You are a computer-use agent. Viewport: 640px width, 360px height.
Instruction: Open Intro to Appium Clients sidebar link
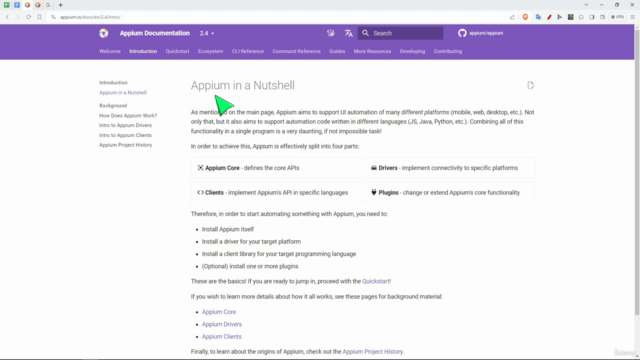click(x=125, y=135)
